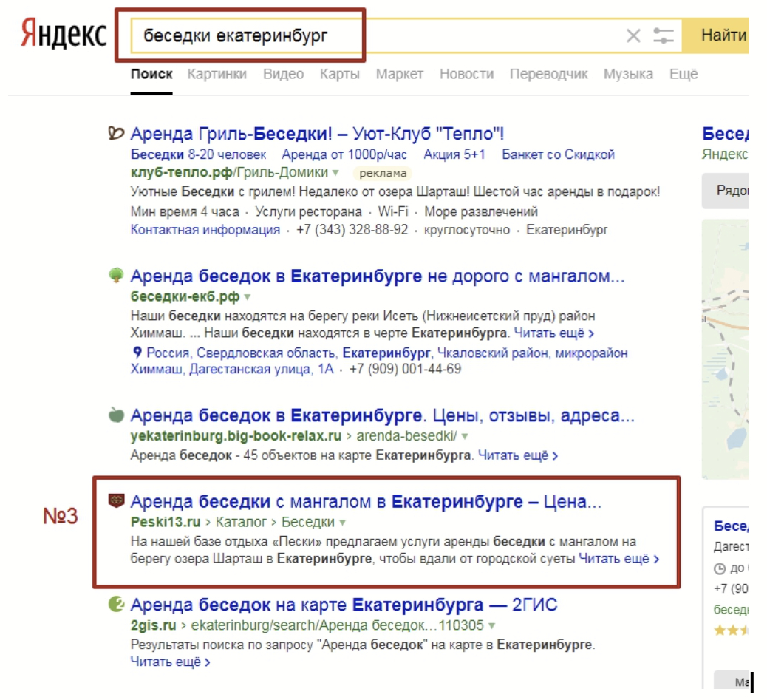Image resolution: width=767 pixels, height=700 pixels.
Task: Open the Маркет tab
Action: (399, 74)
